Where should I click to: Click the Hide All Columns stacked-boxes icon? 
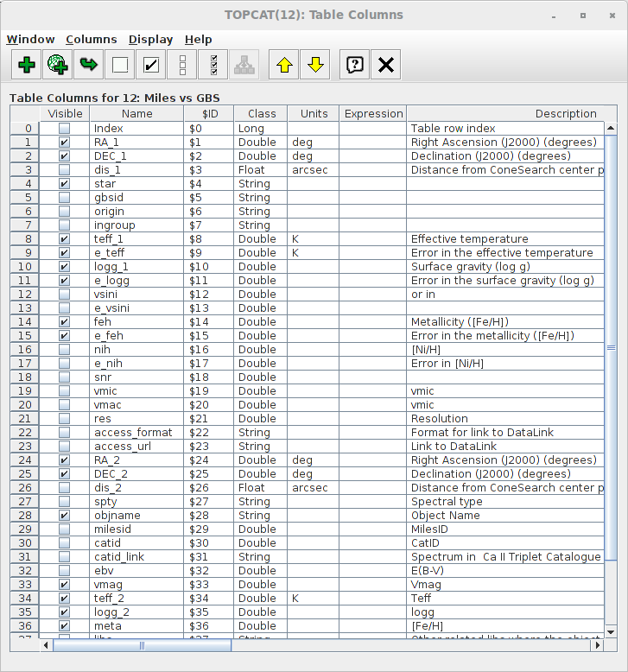click(182, 65)
